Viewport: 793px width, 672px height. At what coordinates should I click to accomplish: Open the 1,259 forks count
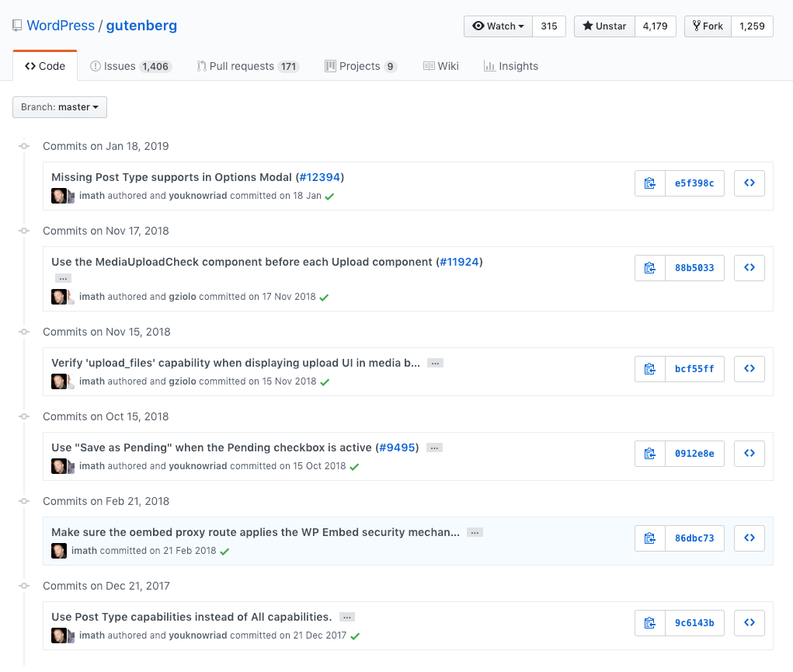pos(752,26)
